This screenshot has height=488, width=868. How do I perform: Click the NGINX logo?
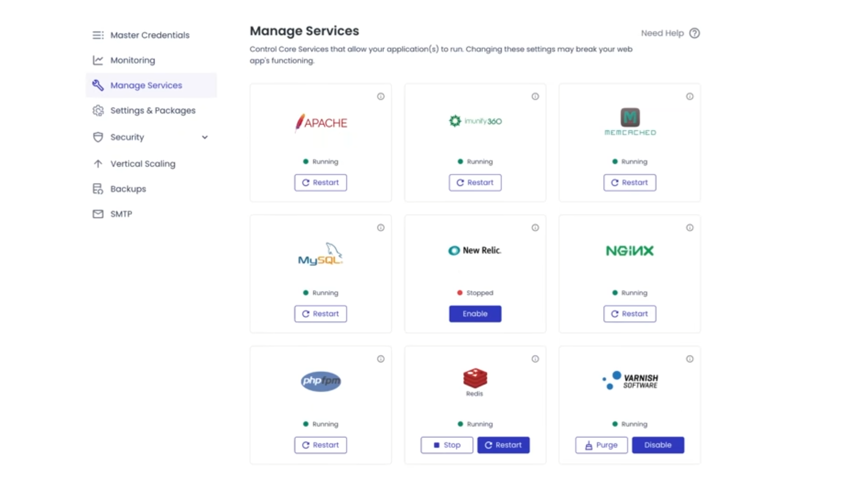[x=630, y=251]
